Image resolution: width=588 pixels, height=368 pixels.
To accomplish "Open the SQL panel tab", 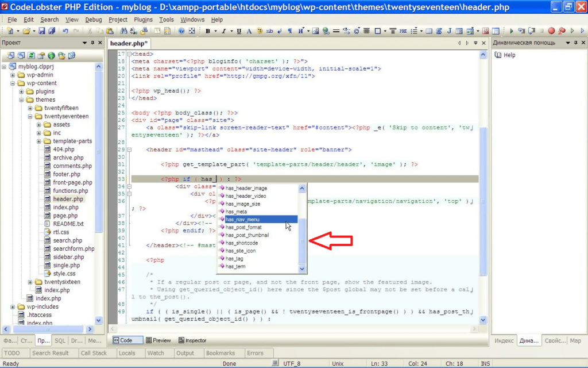I will pos(60,340).
